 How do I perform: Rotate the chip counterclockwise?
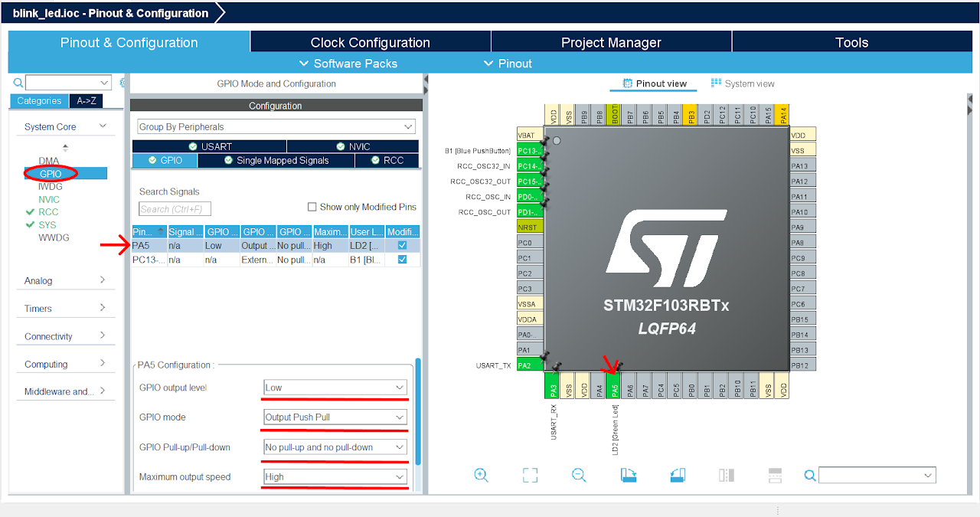677,475
